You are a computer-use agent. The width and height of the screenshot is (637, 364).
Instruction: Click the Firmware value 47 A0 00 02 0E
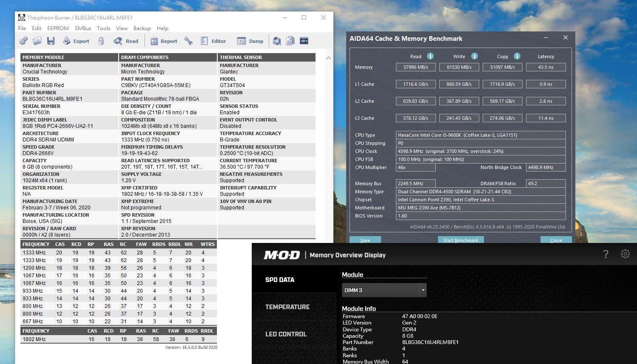[x=420, y=316]
